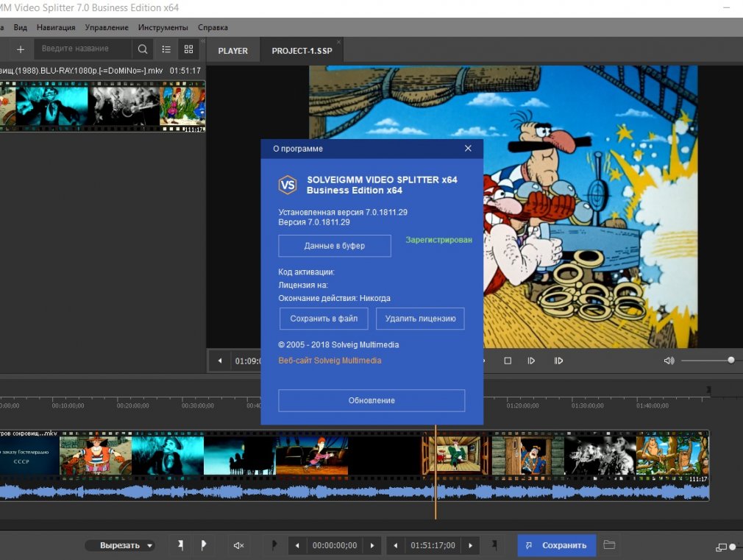
Task: Click the end marker flag after 01:51:17;00
Action: click(x=494, y=545)
